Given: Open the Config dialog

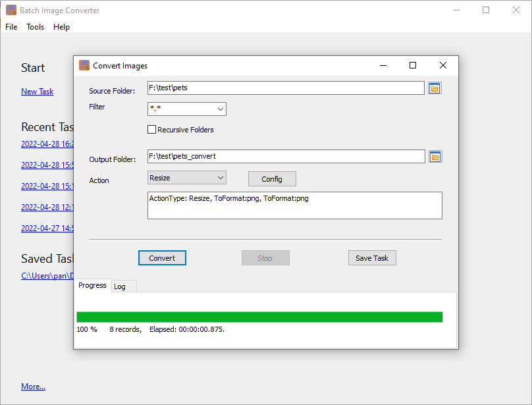Looking at the screenshot, I should (x=272, y=178).
